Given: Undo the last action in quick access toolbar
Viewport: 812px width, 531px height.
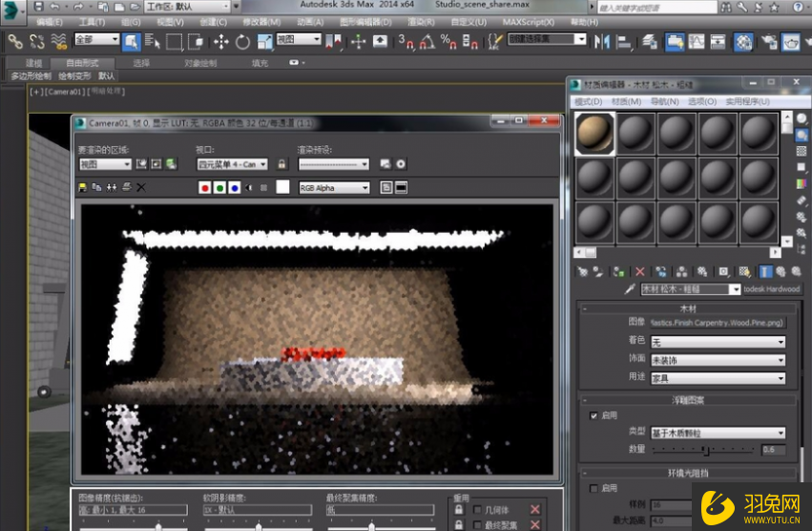Looking at the screenshot, I should tap(53, 7).
